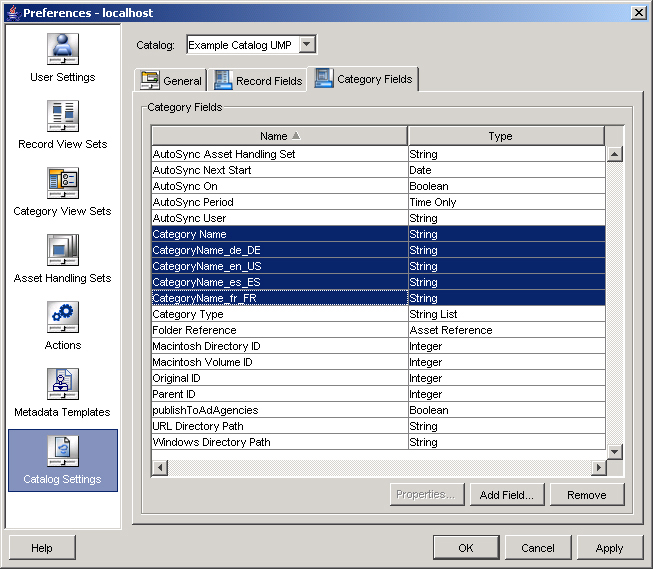The width and height of the screenshot is (653, 569).
Task: Select Category Name row
Action: tap(378, 234)
